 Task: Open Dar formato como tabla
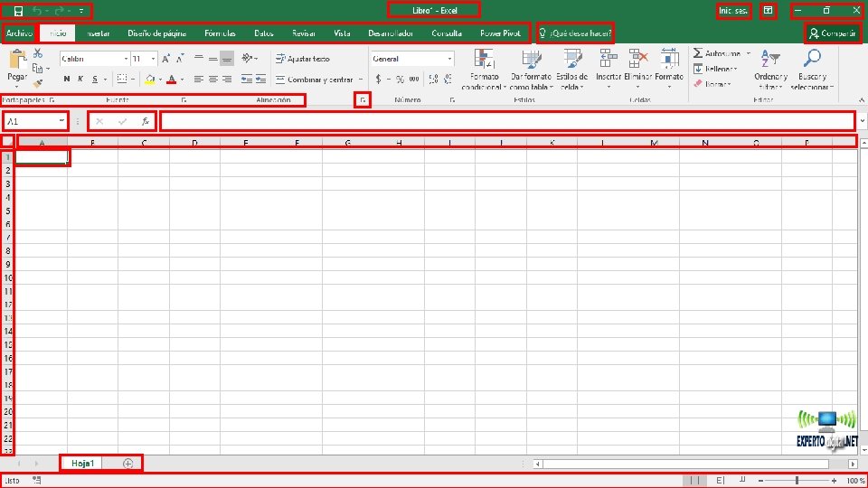[532, 70]
